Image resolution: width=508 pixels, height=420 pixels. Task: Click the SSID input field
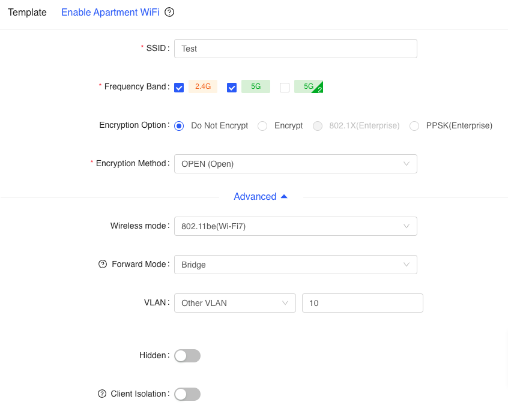pyautogui.click(x=295, y=49)
